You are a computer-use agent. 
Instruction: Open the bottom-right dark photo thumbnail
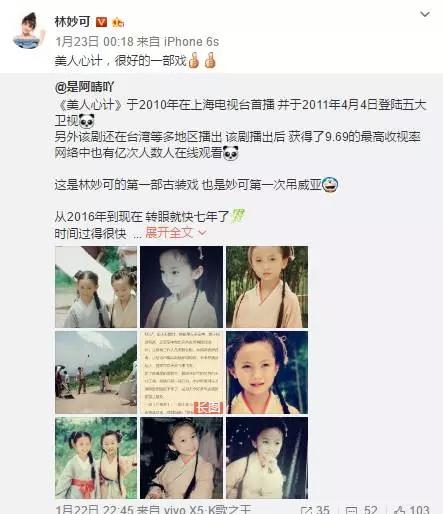click(267, 458)
